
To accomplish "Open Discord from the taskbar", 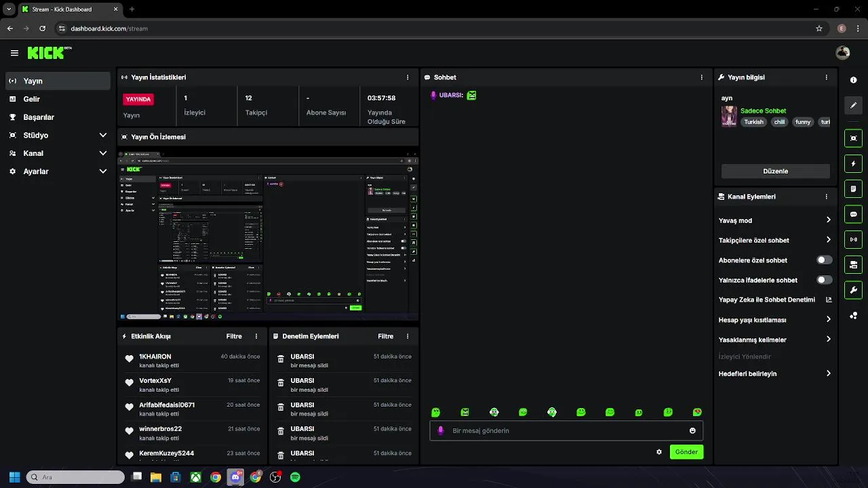I will pos(235,477).
